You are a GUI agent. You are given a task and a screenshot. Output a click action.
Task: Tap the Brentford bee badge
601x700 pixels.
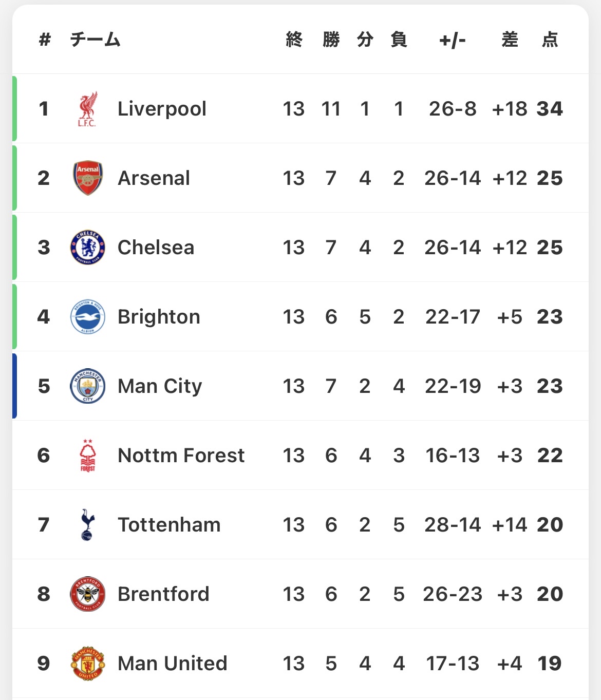point(87,594)
